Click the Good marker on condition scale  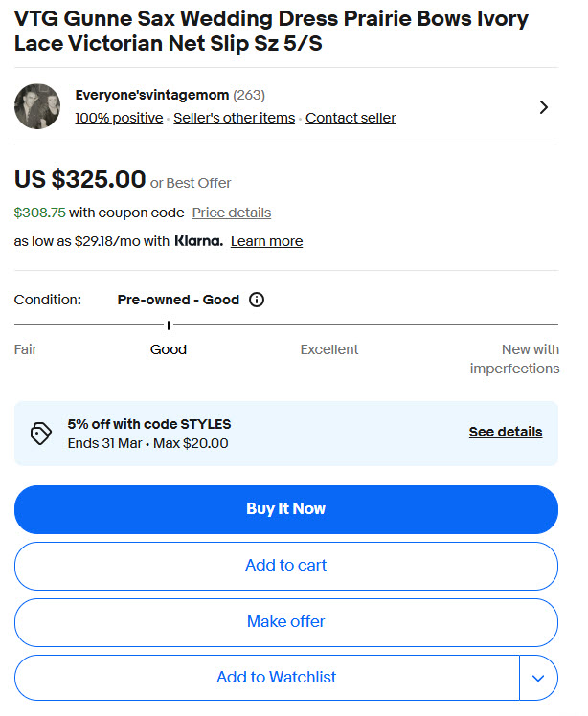coord(169,326)
